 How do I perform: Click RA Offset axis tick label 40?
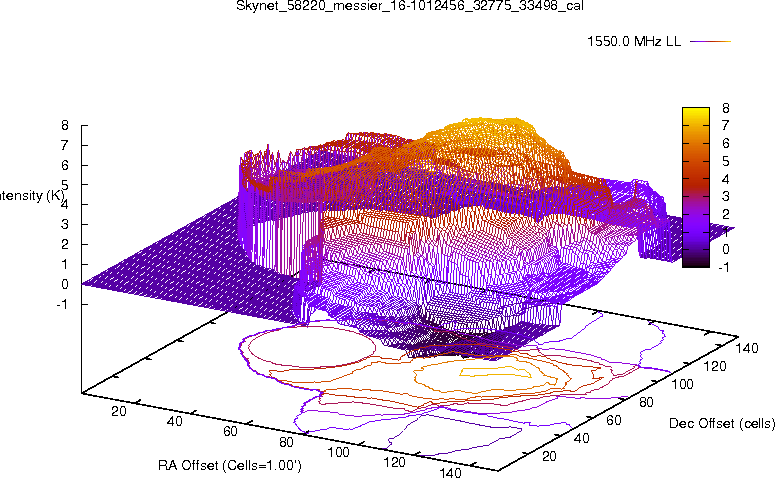click(174, 421)
